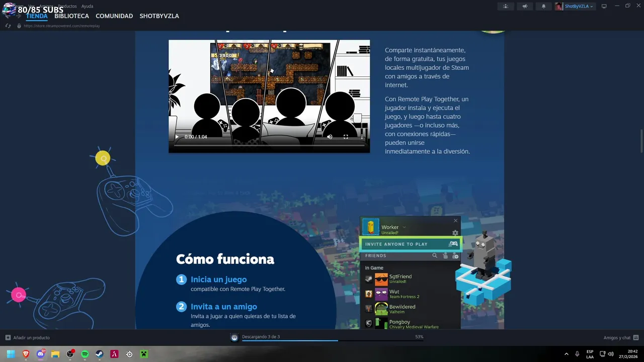
Task: Search friends with the magnifier icon
Action: tap(435, 256)
